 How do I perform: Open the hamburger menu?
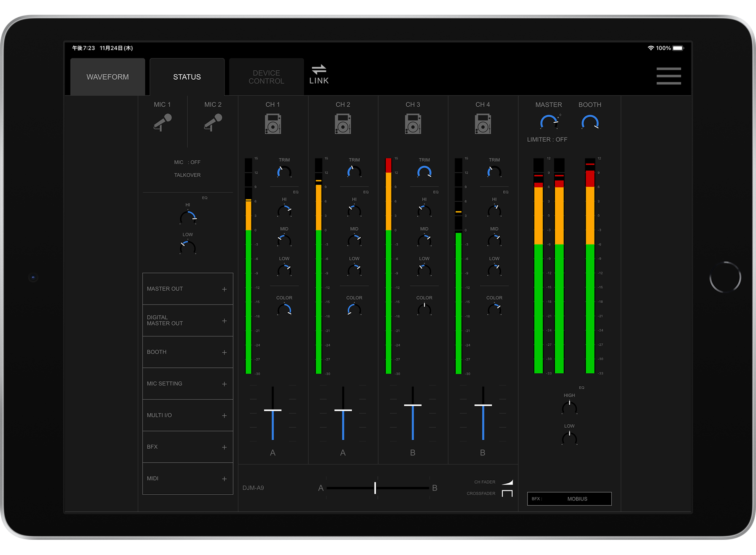click(669, 77)
